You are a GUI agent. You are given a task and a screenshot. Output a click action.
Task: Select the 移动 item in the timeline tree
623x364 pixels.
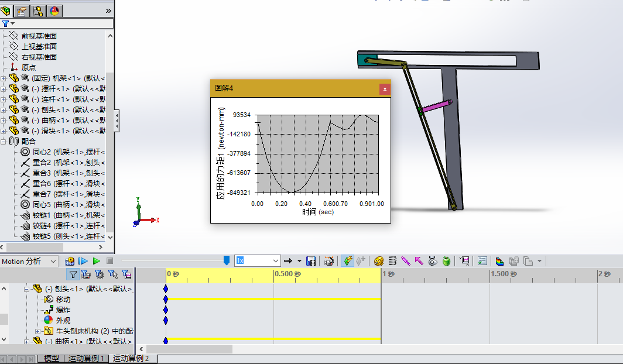coord(63,299)
